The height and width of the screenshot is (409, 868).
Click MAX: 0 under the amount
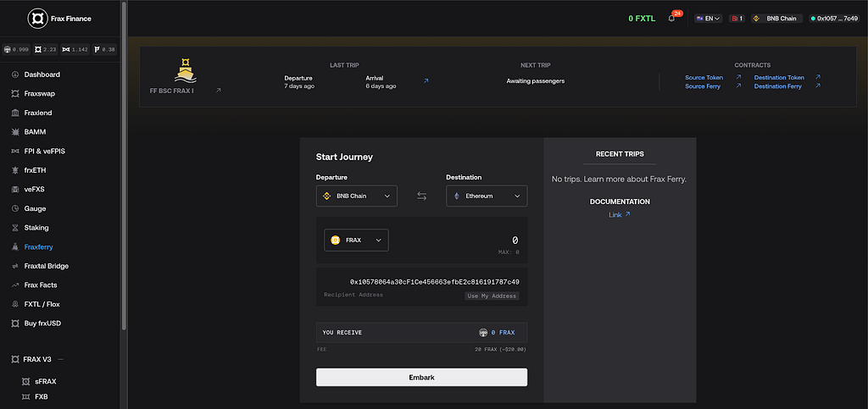pos(509,252)
